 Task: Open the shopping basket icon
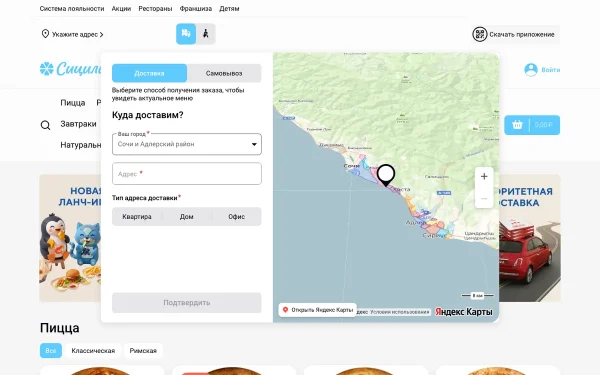click(517, 125)
